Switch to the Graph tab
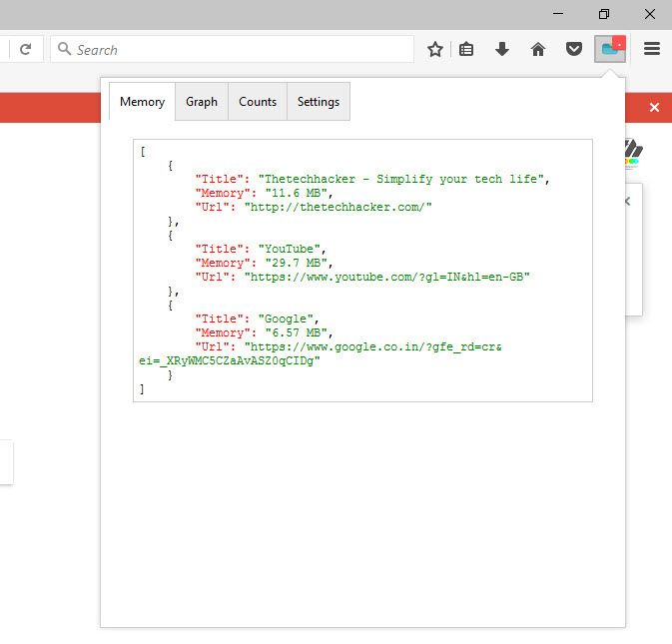Image resolution: width=672 pixels, height=644 pixels. point(202,102)
